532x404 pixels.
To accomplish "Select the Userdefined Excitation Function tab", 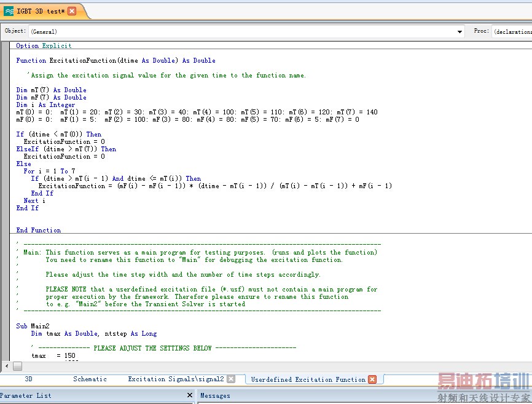I will point(308,379).
